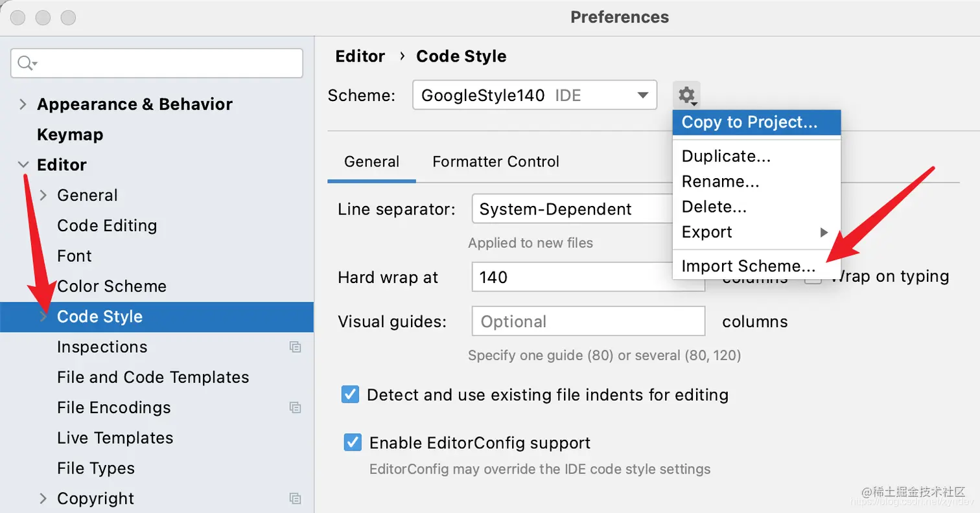Switch to the Formatter Control tab
980x513 pixels.
pyautogui.click(x=496, y=161)
